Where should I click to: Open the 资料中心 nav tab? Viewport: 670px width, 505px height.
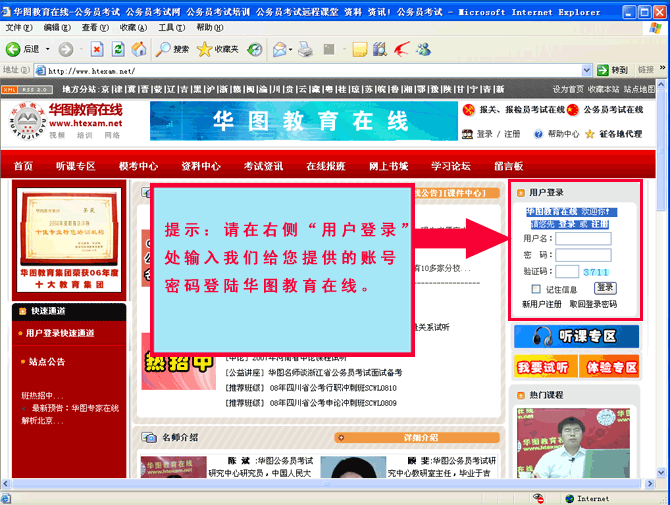[201, 166]
